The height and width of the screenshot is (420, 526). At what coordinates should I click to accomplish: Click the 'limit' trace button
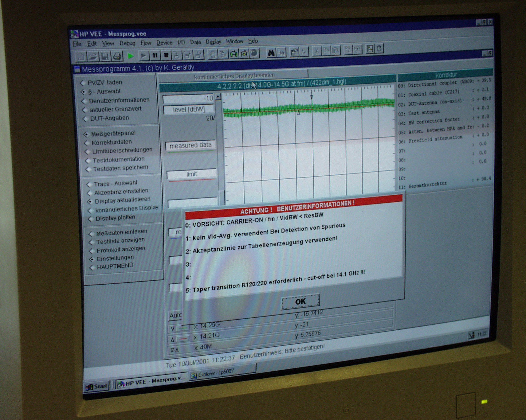point(192,174)
